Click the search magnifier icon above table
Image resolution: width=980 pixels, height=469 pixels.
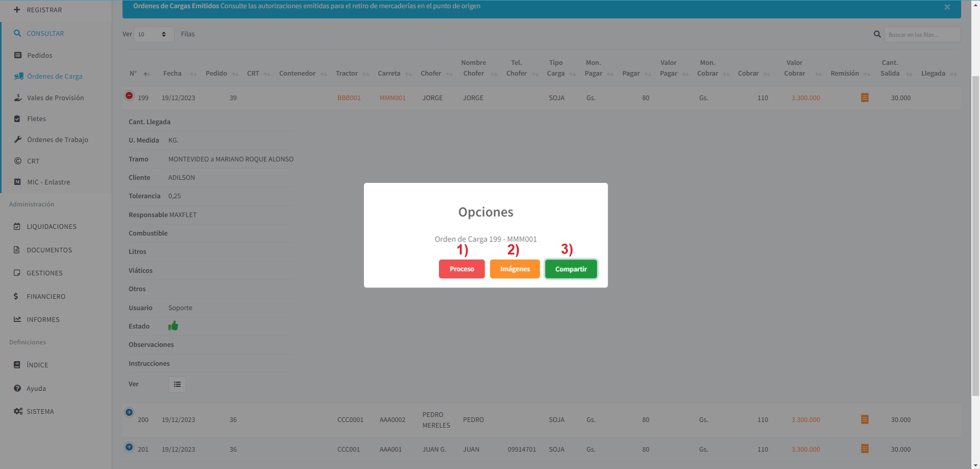click(877, 34)
